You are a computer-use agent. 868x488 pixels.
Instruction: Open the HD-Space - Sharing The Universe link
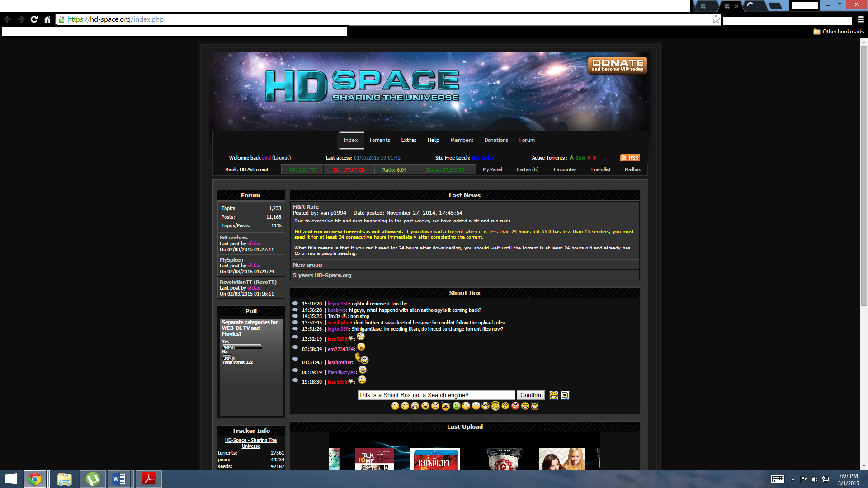point(251,443)
